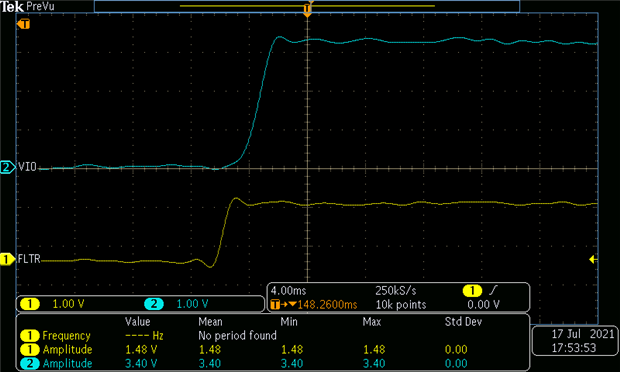Click the Mean column header

point(210,321)
